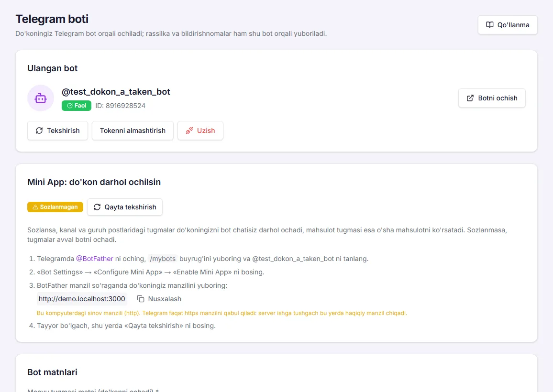This screenshot has height=392, width=553.
Task: Copy the store address with Nusxalash
Action: (x=159, y=299)
